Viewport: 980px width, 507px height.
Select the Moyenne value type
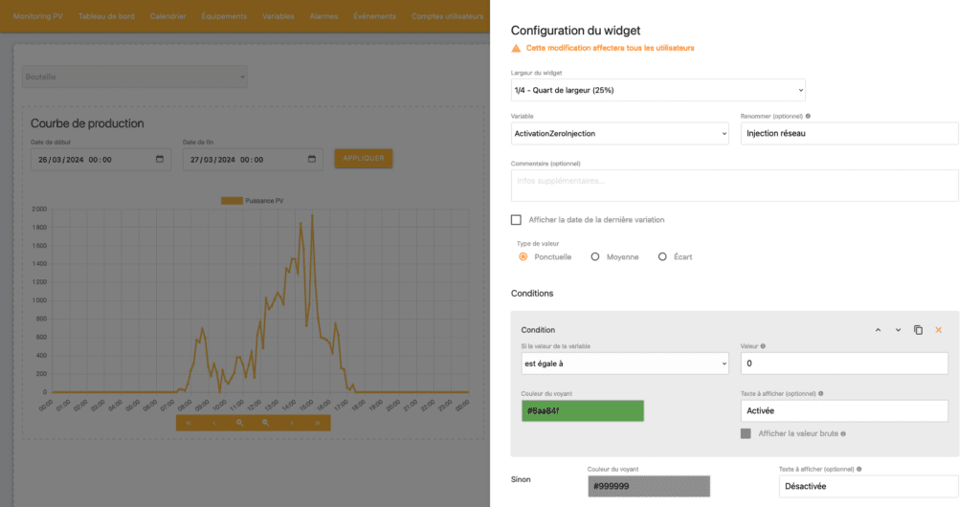click(x=595, y=256)
